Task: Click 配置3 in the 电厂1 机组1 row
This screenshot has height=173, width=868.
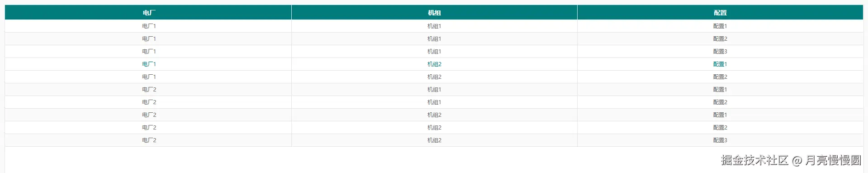Action: tap(720, 52)
